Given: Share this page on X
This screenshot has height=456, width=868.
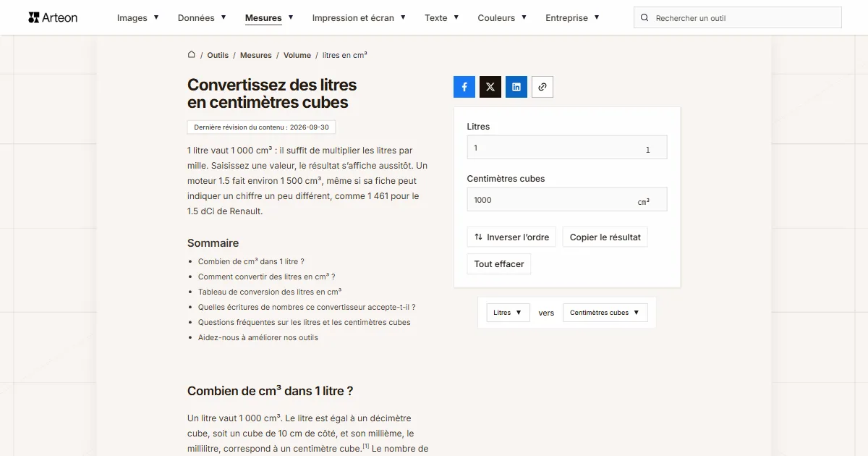Looking at the screenshot, I should point(490,87).
